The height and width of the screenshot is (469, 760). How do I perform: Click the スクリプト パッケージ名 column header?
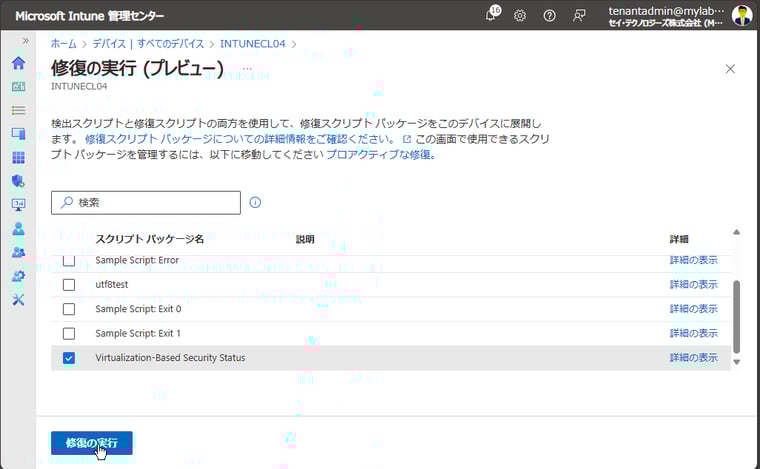149,239
